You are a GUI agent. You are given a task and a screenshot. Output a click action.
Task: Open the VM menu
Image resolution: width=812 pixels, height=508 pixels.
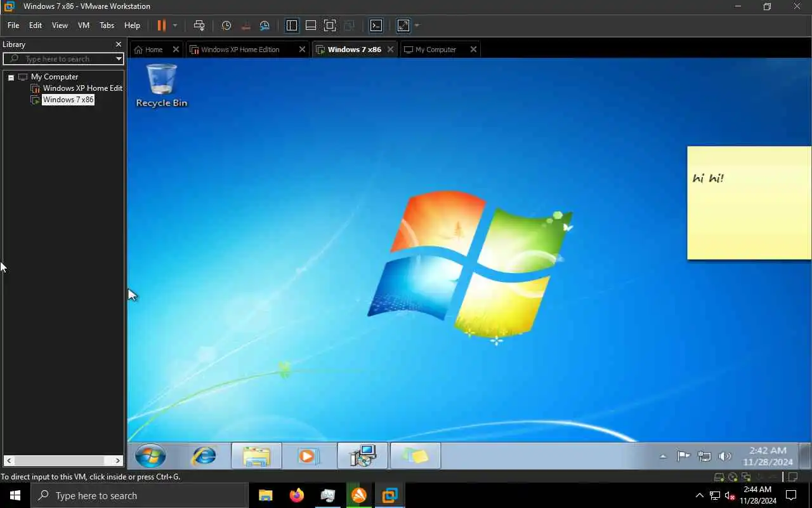pyautogui.click(x=84, y=25)
